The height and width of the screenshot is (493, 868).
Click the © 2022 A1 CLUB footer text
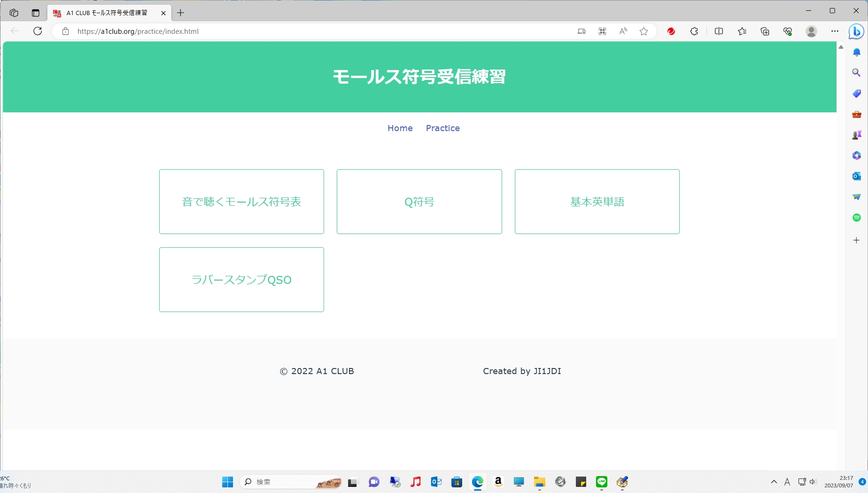[x=317, y=371]
